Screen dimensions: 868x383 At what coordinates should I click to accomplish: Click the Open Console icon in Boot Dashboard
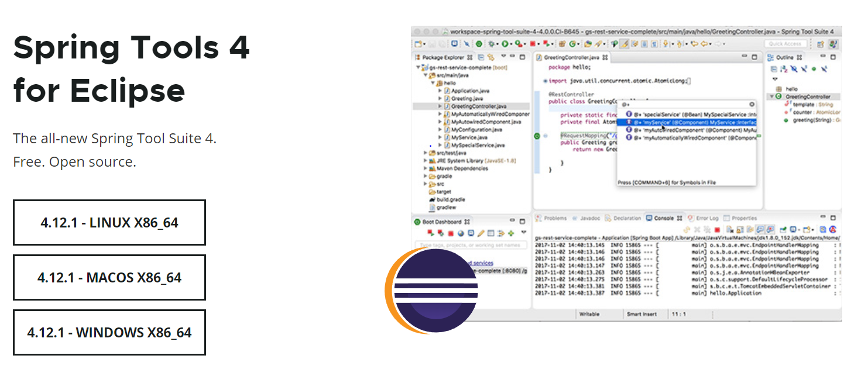pyautogui.click(x=471, y=233)
